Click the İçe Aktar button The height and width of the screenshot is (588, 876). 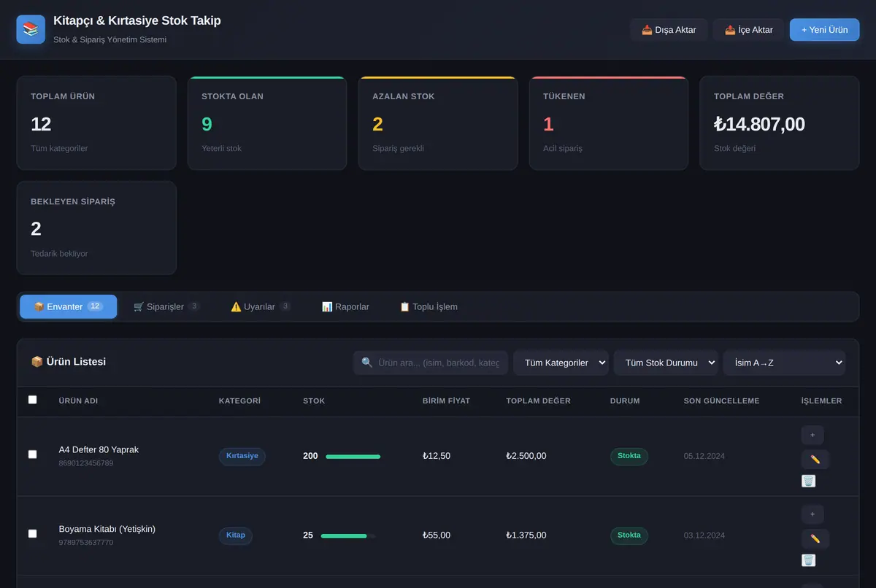[x=748, y=30]
